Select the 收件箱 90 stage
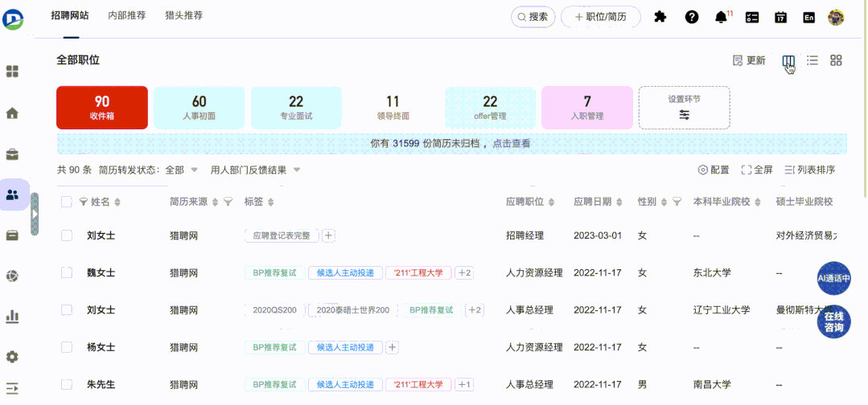The width and height of the screenshot is (868, 405). (x=102, y=108)
